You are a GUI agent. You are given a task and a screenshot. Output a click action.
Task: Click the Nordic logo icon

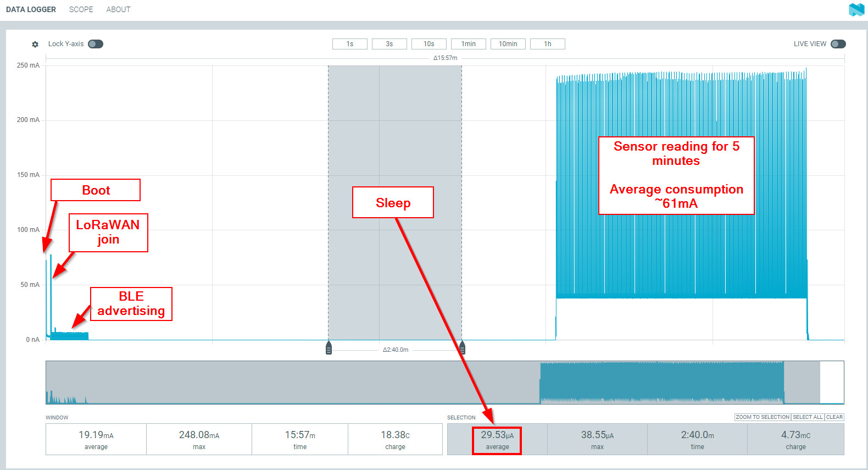(856, 9)
